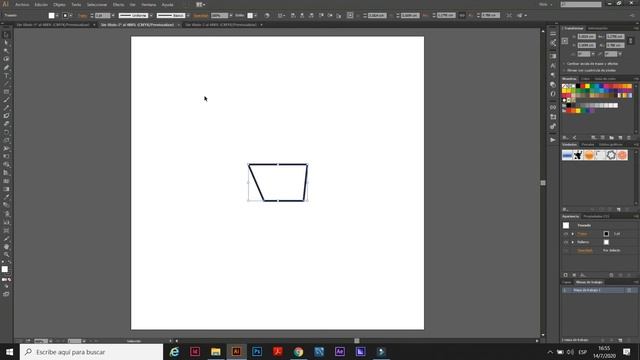Open the Recolor Artwork wheel icon
Screen dimensions: 640x360
coord(267,16)
